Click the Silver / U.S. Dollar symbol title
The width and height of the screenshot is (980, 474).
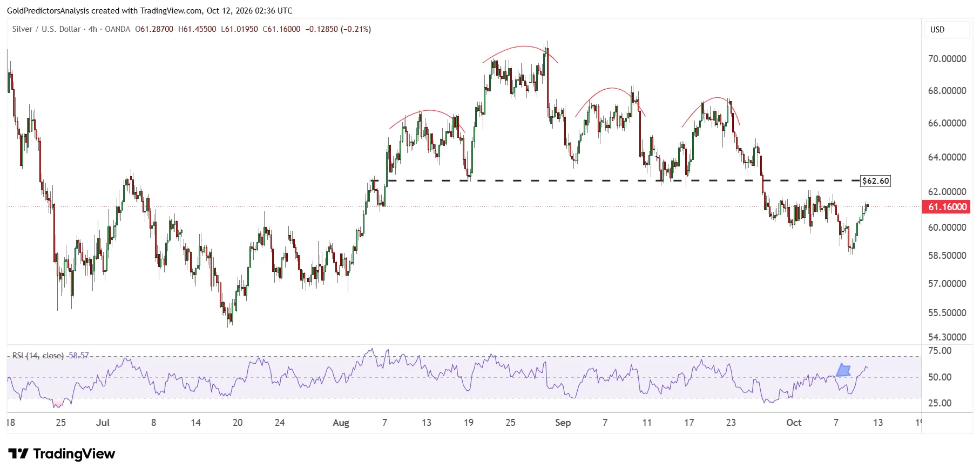(x=46, y=29)
